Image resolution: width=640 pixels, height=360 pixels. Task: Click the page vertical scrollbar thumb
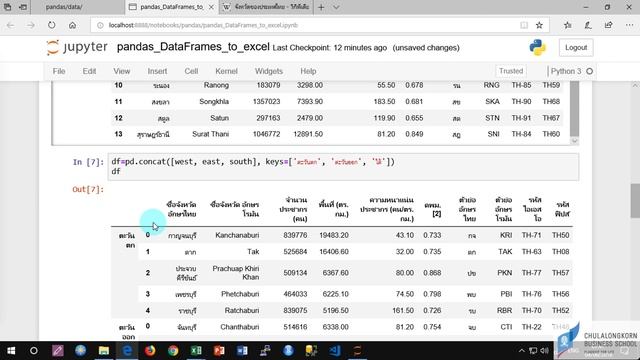click(x=635, y=201)
